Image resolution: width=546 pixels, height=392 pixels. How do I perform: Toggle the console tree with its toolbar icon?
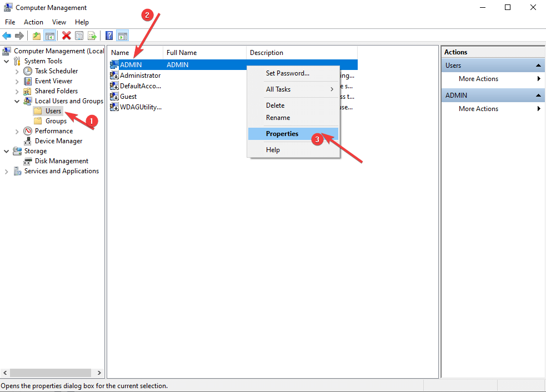[x=50, y=36]
